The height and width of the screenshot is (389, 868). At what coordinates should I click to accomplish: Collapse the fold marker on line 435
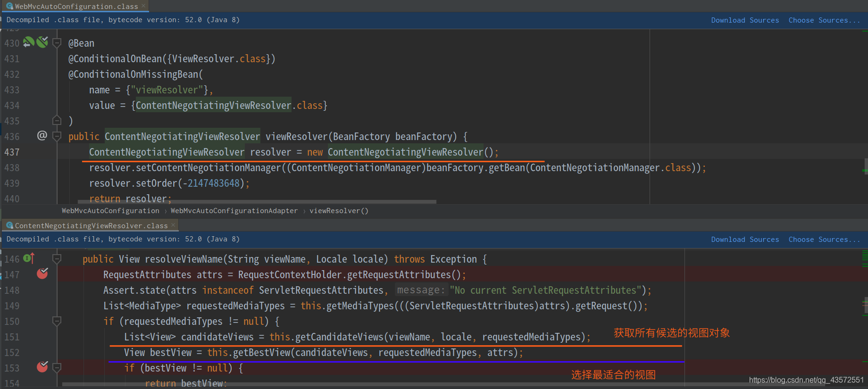coord(57,120)
